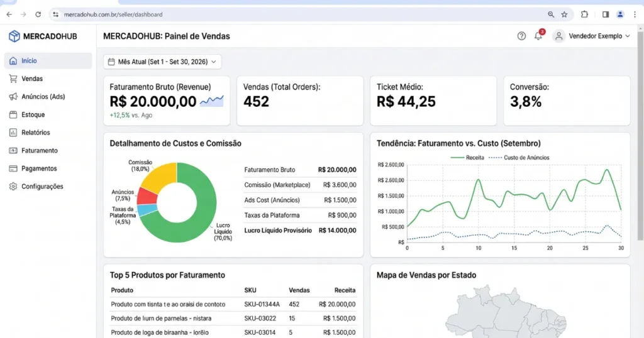644x338 pixels.
Task: Click the Configurações gear icon
Action: [x=13, y=186]
